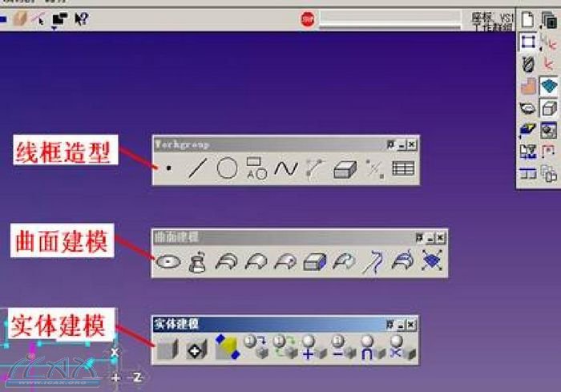Click the solid feature icon with blue arrow
Screen dimensions: 561x392
pos(256,347)
